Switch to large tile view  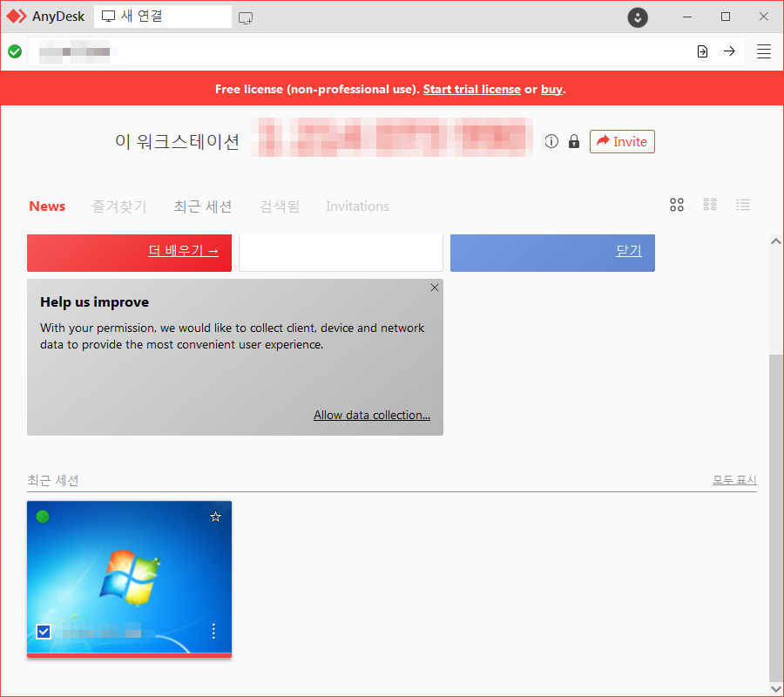(x=677, y=205)
